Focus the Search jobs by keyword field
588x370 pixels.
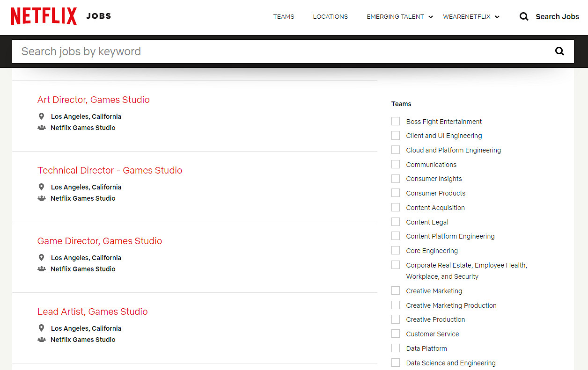click(281, 51)
